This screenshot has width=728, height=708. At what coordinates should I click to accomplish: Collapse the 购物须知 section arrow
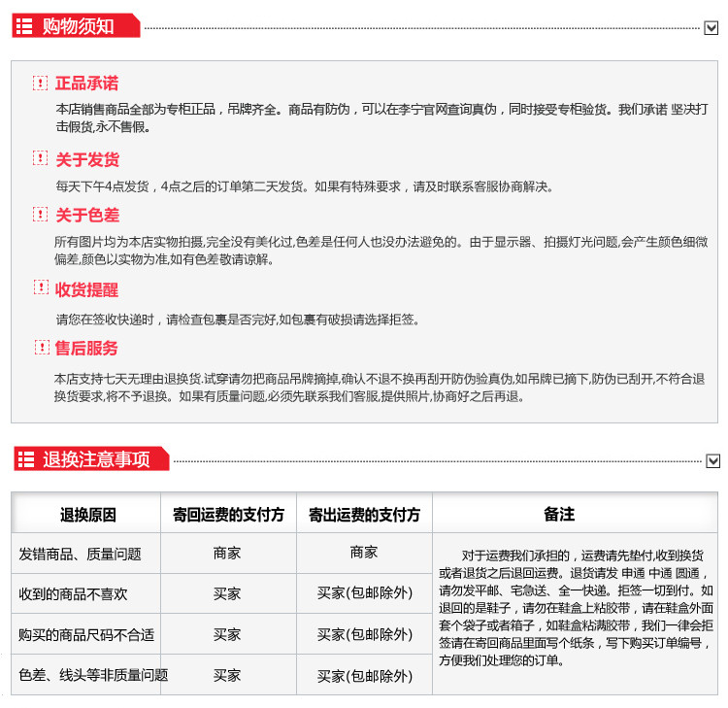[x=711, y=28]
